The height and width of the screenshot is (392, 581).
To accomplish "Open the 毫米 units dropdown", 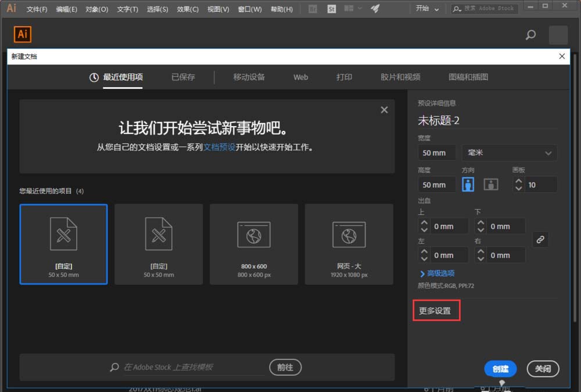I will point(509,153).
